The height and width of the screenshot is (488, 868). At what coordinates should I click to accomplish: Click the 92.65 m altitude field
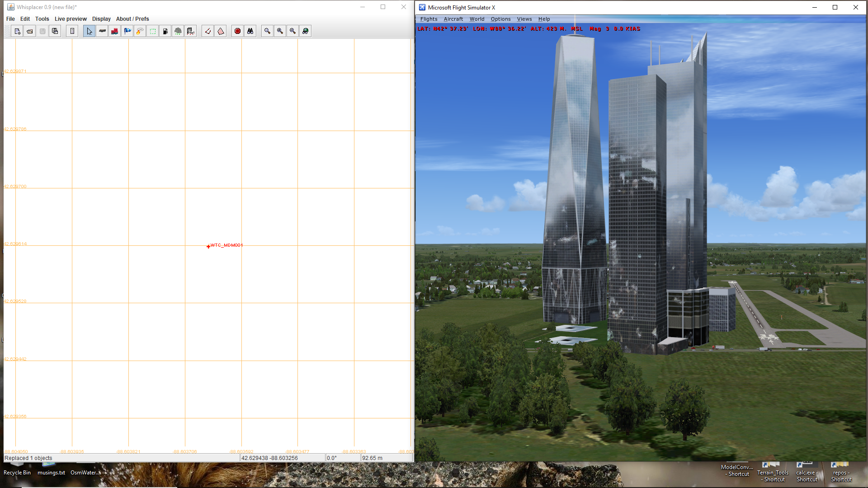pos(387,458)
